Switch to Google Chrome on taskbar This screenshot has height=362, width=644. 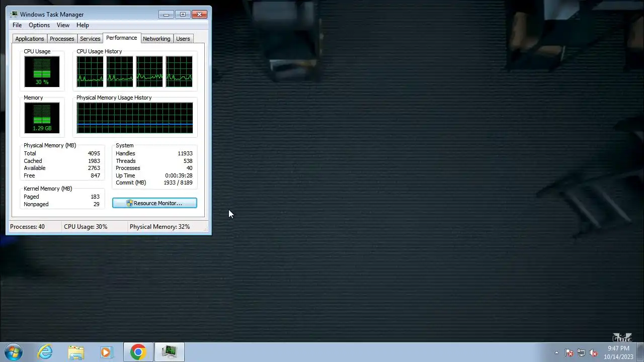(138, 352)
